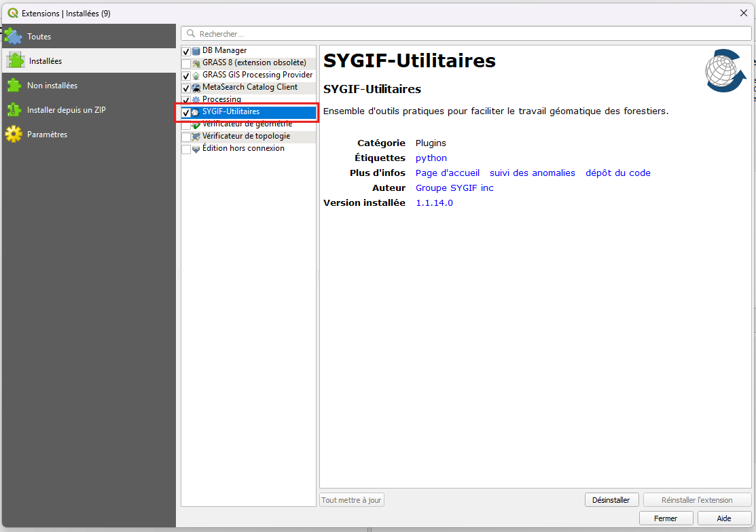The height and width of the screenshot is (532, 756).
Task: Click in the Rechercher search field
Action: pyautogui.click(x=469, y=34)
